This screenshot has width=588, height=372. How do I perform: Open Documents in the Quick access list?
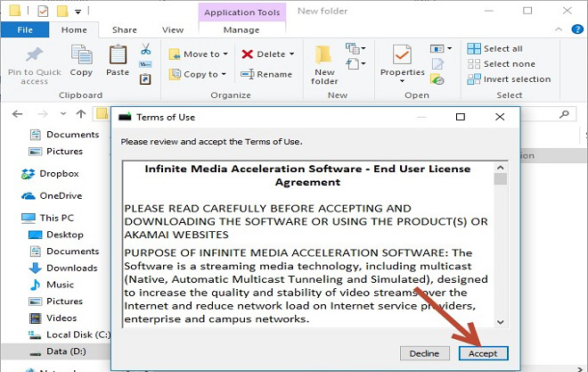pos(64,135)
